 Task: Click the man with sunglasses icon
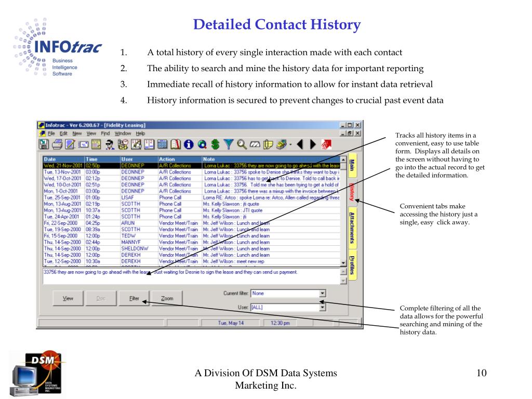click(110, 144)
